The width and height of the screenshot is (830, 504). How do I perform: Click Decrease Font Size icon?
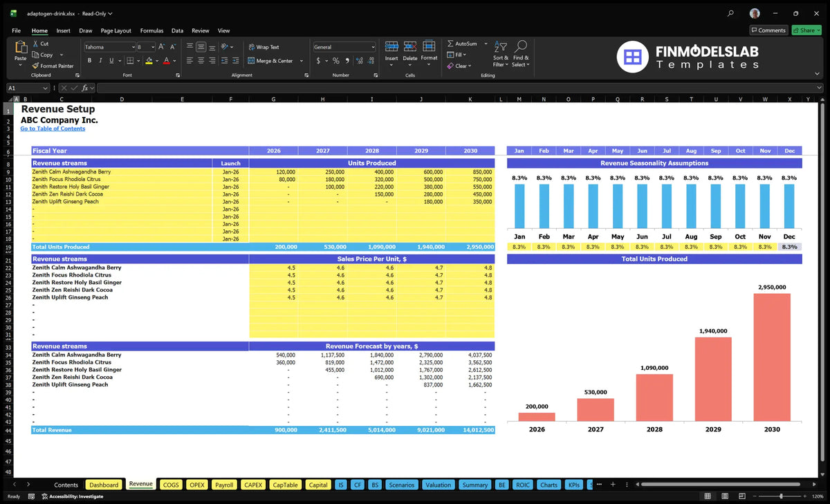(173, 47)
